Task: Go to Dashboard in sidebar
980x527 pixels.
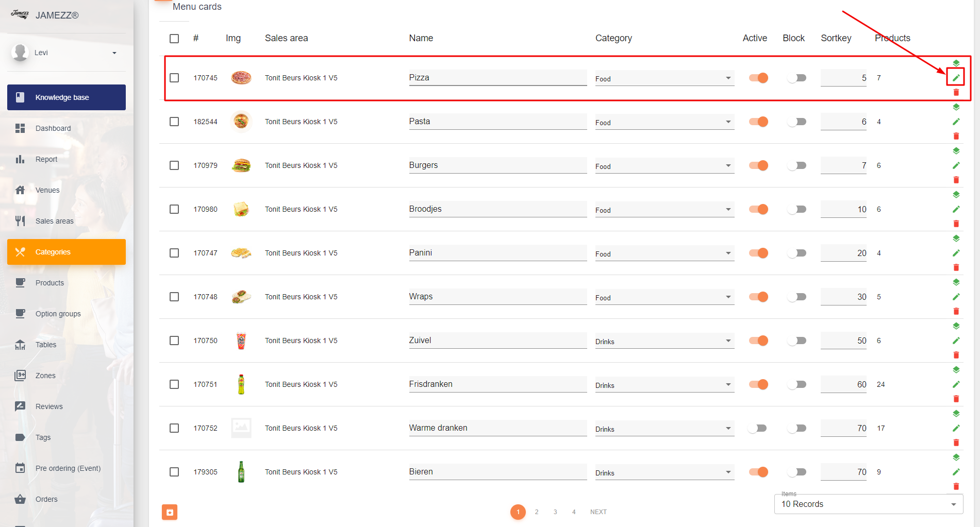Action: (67, 128)
